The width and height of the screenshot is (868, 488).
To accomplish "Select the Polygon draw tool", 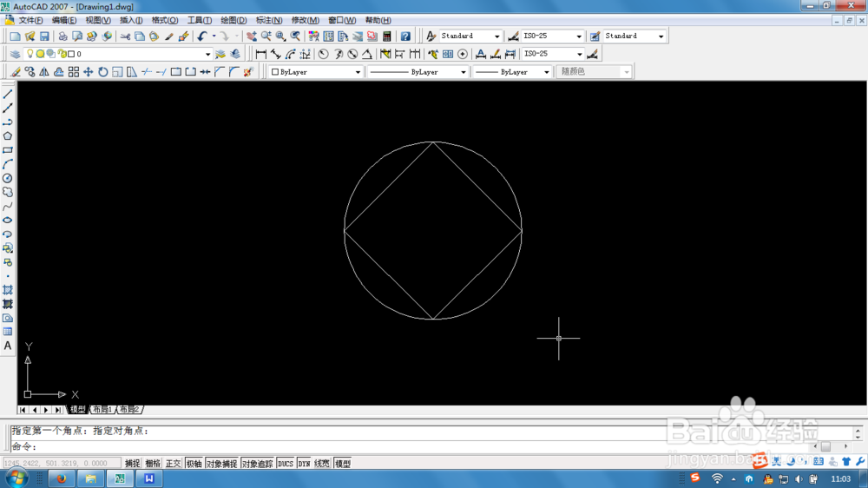I will 7,135.
